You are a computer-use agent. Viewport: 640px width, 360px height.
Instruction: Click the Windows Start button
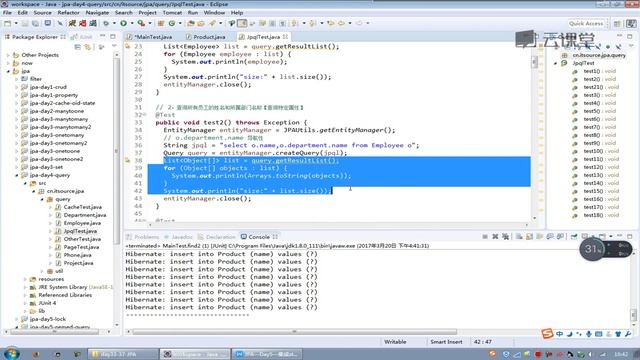click(x=11, y=353)
